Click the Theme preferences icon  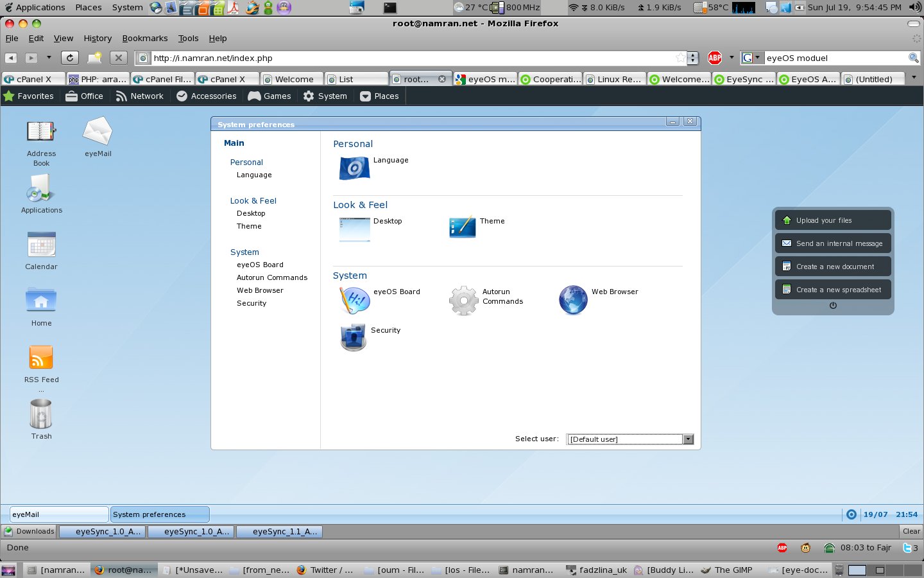click(463, 227)
